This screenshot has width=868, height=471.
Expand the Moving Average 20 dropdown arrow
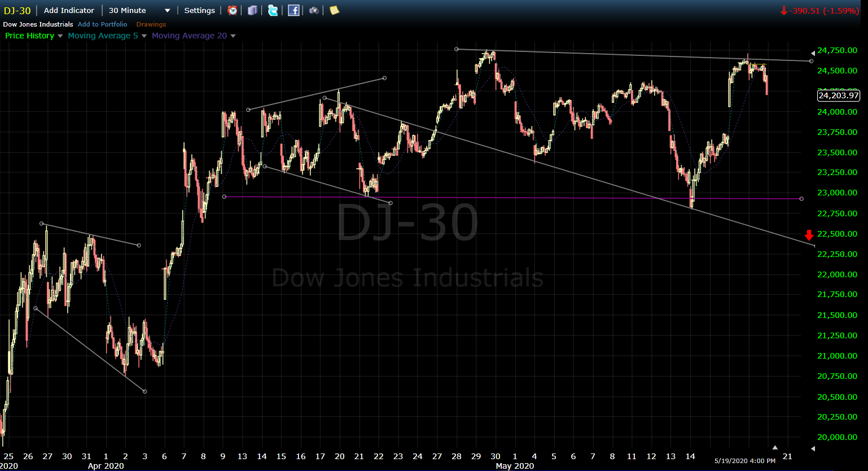pyautogui.click(x=233, y=36)
